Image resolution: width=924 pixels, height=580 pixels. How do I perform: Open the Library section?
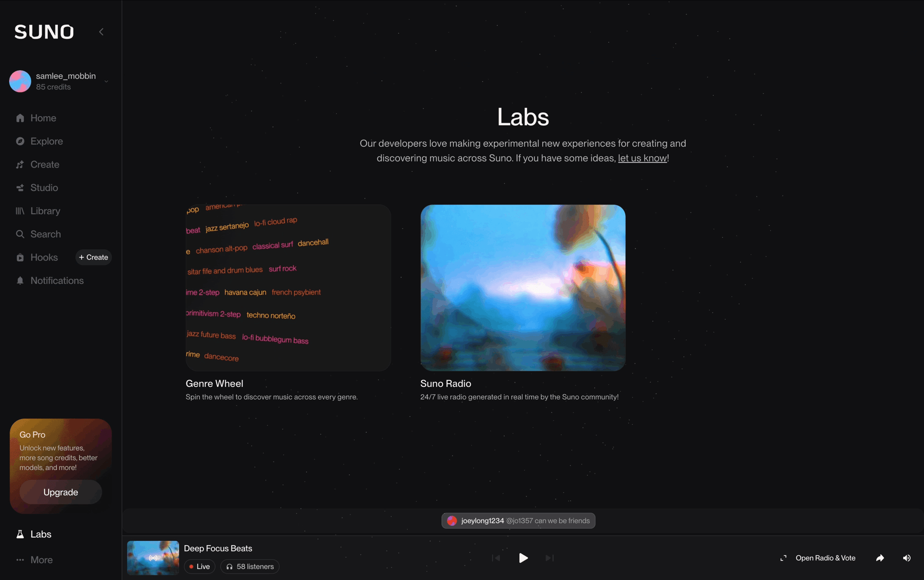(x=45, y=211)
